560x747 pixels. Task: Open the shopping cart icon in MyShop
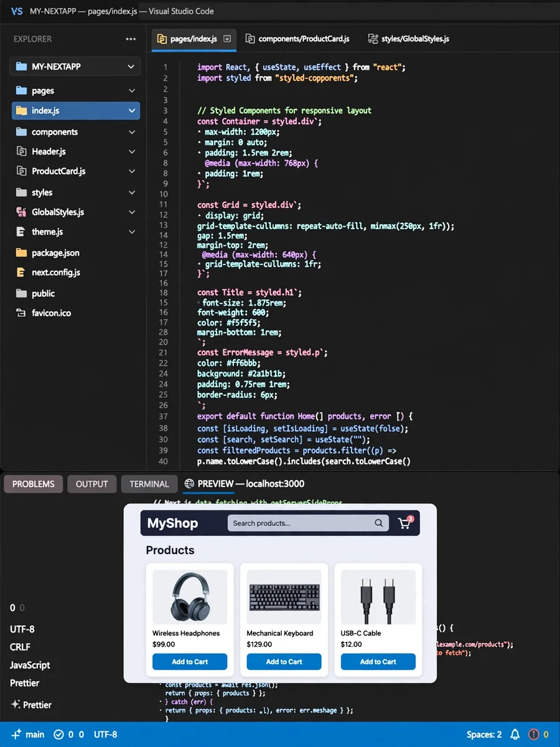point(405,523)
